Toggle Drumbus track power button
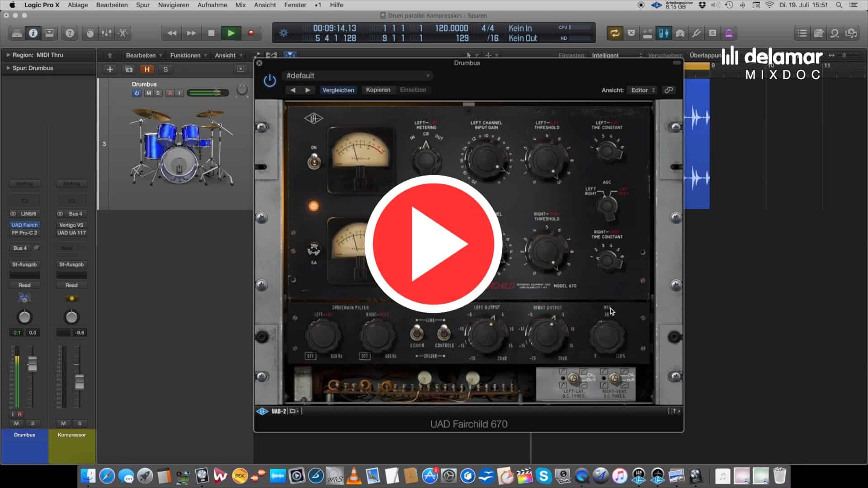This screenshot has width=868, height=488. coord(137,93)
